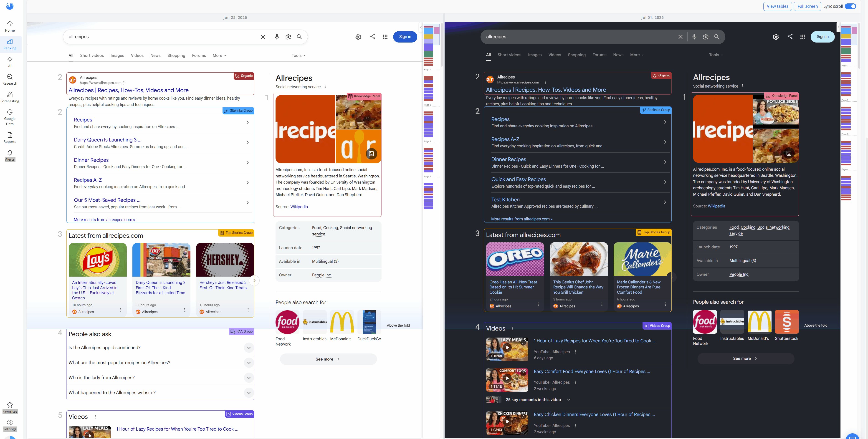Click the left SERP search input field
868x439 pixels.
162,37
